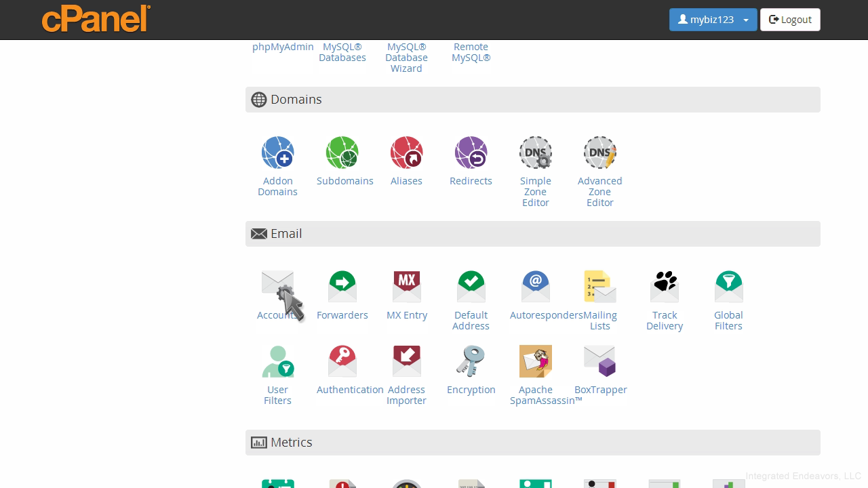The width and height of the screenshot is (868, 488).
Task: Open the Track Delivery paw icon
Action: (665, 287)
